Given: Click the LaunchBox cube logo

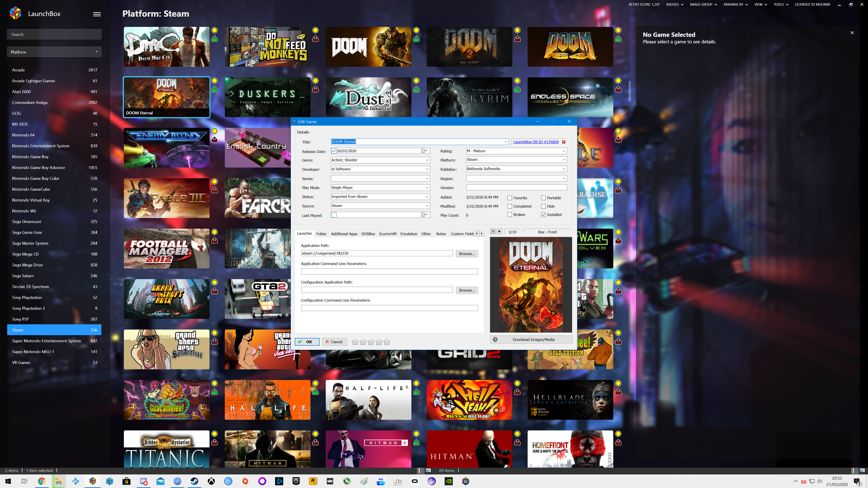Looking at the screenshot, I should (x=15, y=14).
